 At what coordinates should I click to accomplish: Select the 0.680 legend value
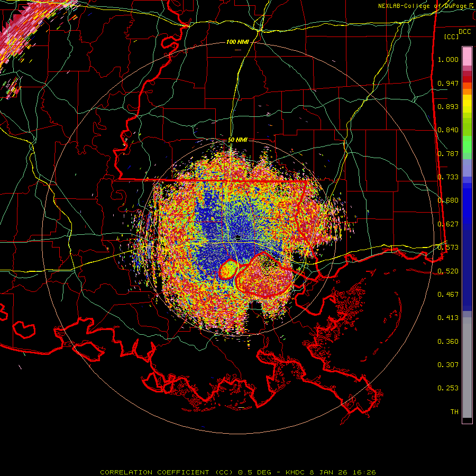(448, 200)
